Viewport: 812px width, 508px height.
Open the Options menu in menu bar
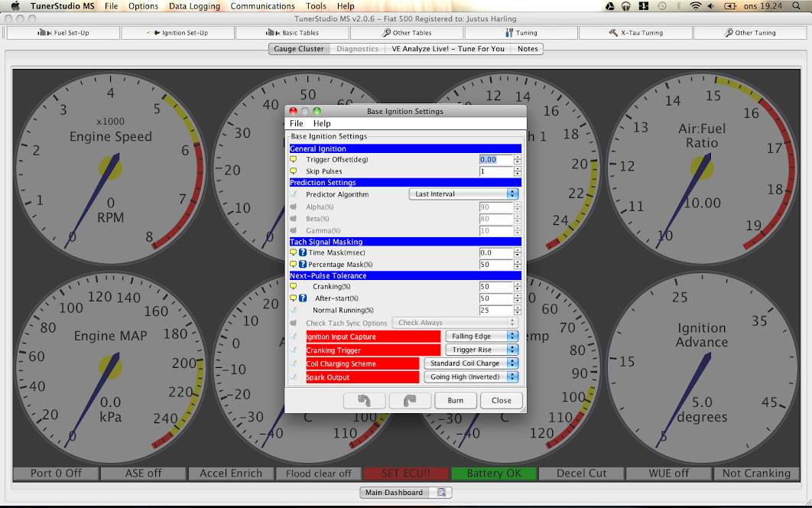pyautogui.click(x=144, y=6)
